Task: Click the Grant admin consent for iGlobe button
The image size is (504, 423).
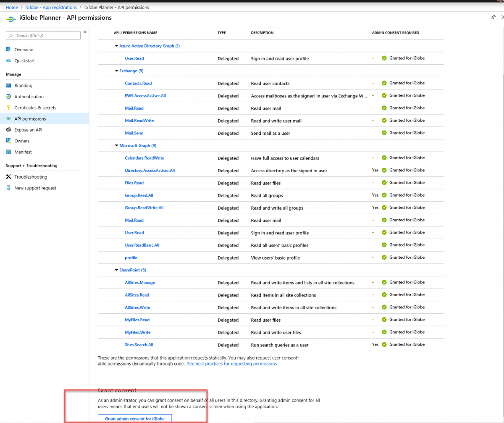Action: pyautogui.click(x=135, y=419)
